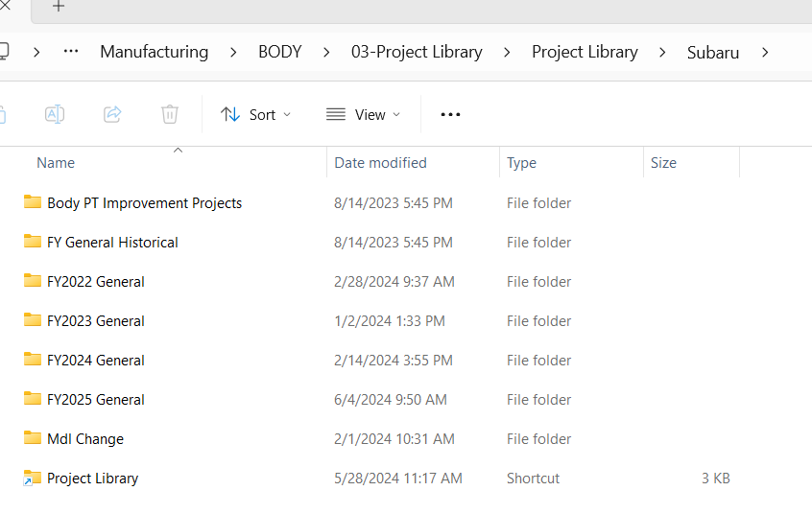The image size is (812, 514).
Task: Click the Rename icon in toolbar
Action: tap(55, 114)
